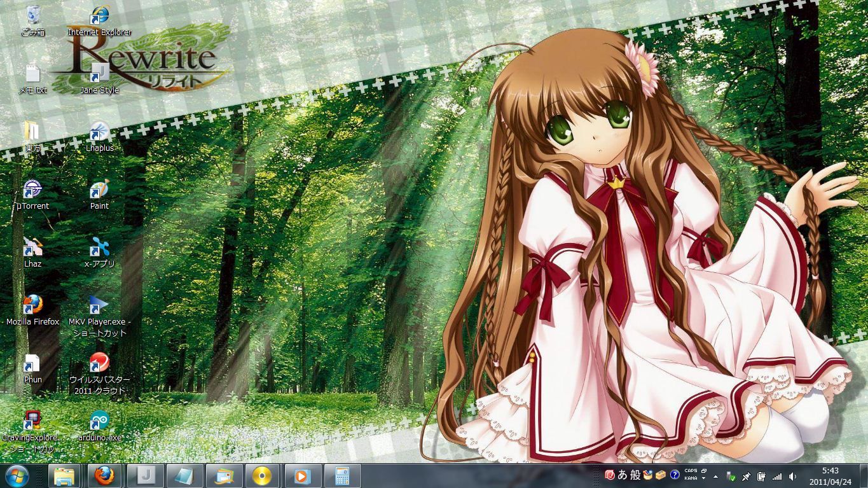The height and width of the screenshot is (488, 868).
Task: Open the mail app taskbar icon
Action: click(x=224, y=476)
